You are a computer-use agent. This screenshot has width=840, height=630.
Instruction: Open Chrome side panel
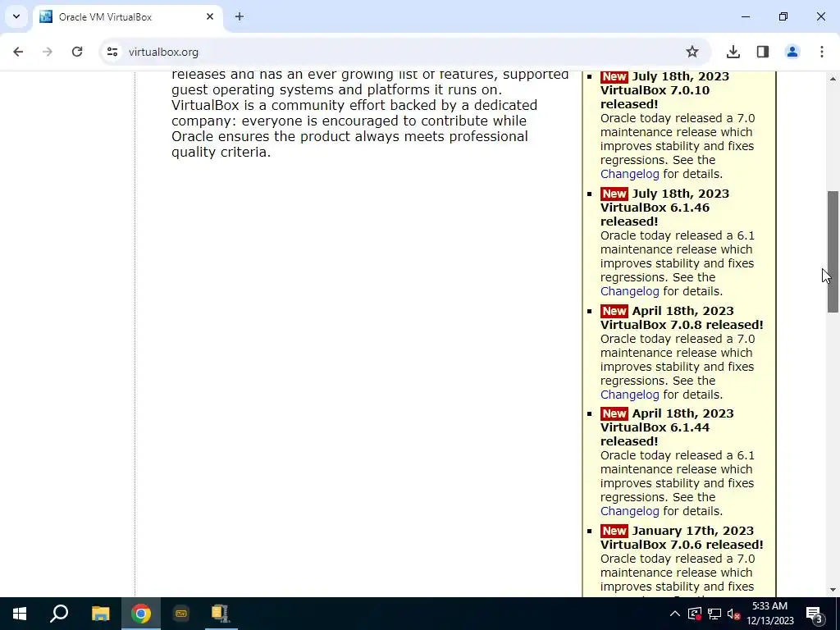point(763,52)
